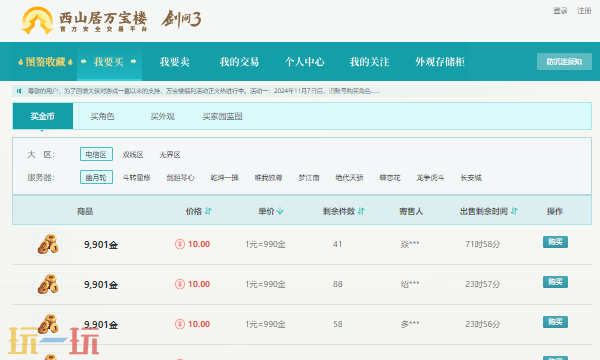Click the gold coin icon of 炎*** listing
This screenshot has height=360, width=600.
pyautogui.click(x=47, y=244)
